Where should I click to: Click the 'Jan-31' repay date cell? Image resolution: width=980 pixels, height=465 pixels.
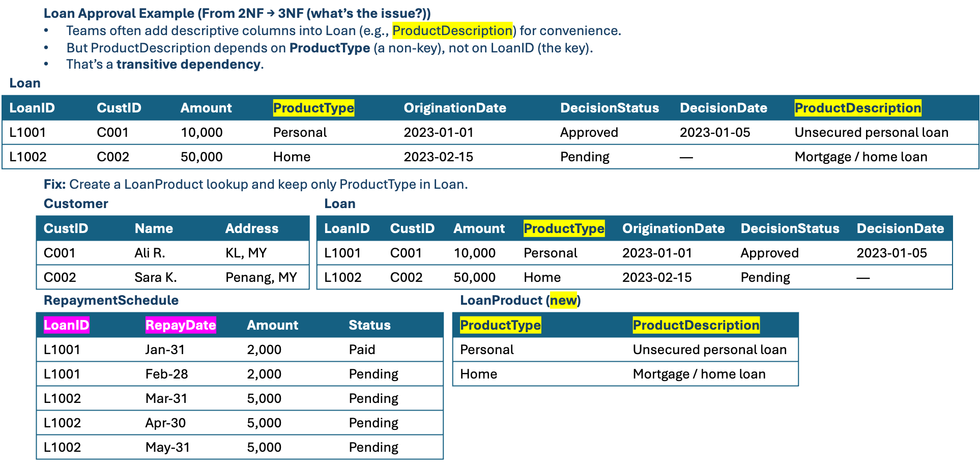[x=165, y=350]
